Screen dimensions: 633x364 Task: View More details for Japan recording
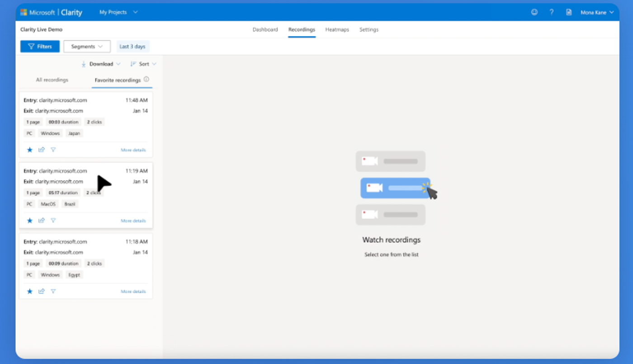(133, 150)
